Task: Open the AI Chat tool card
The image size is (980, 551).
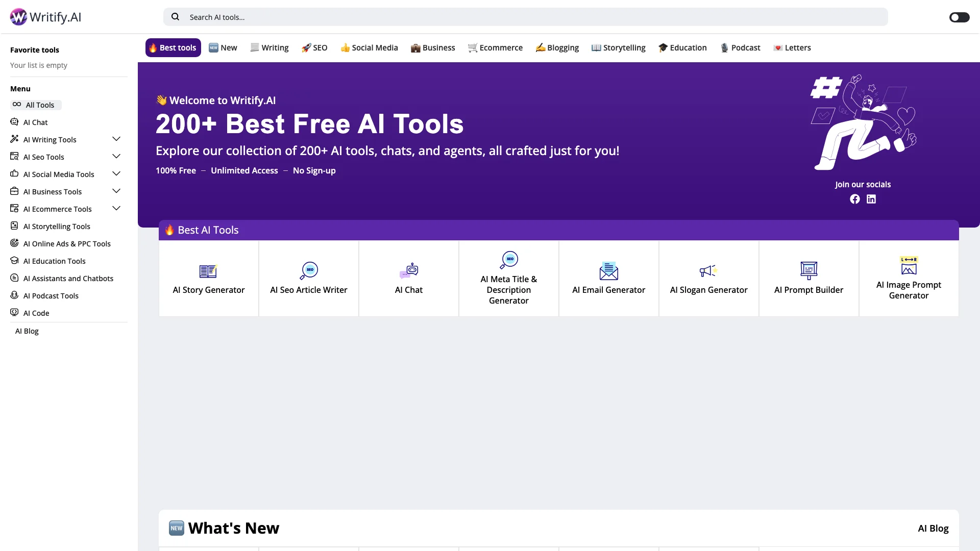Action: coord(409,279)
